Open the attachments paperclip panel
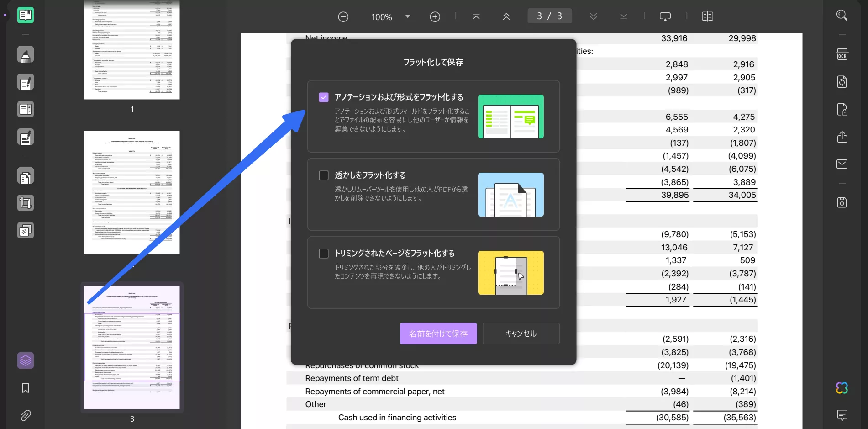Screen dimensions: 868x429 point(26,415)
